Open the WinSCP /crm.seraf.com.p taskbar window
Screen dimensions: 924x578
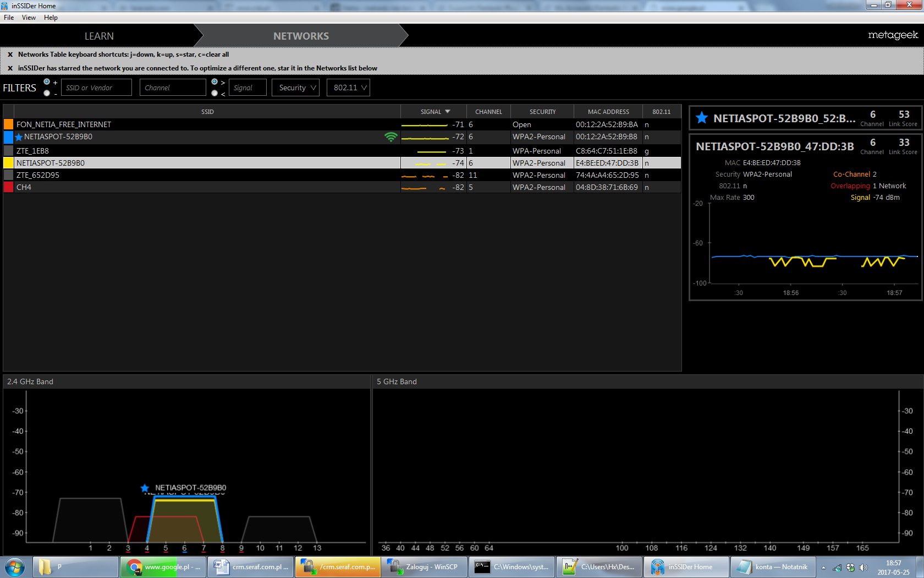coord(338,567)
